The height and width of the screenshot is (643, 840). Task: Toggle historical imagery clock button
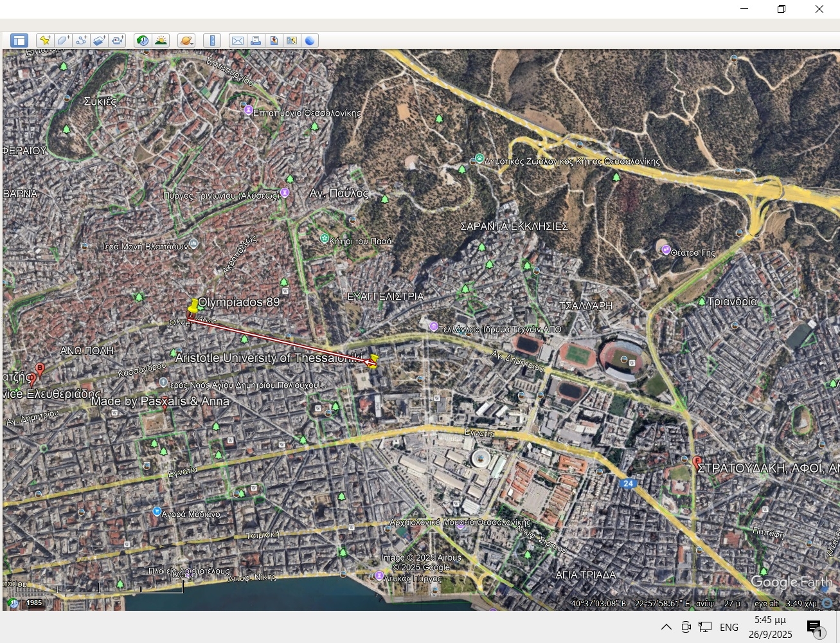pos(143,41)
